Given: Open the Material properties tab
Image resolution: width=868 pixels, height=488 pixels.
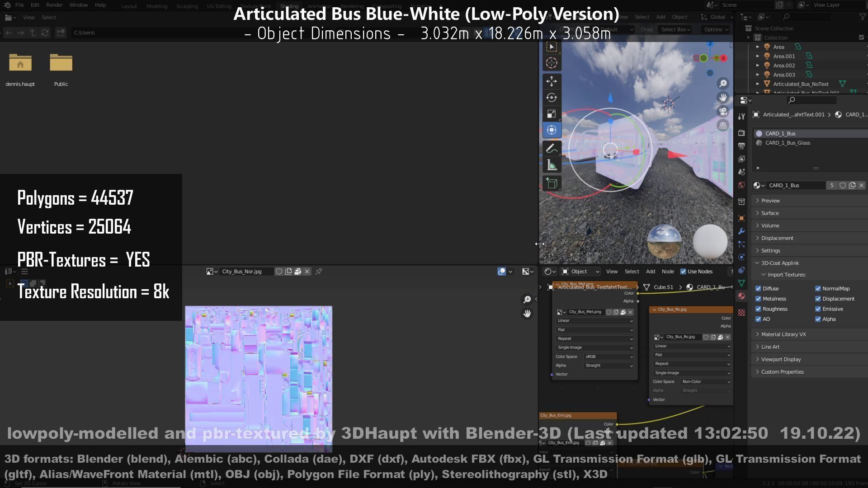Looking at the screenshot, I should tap(741, 296).
